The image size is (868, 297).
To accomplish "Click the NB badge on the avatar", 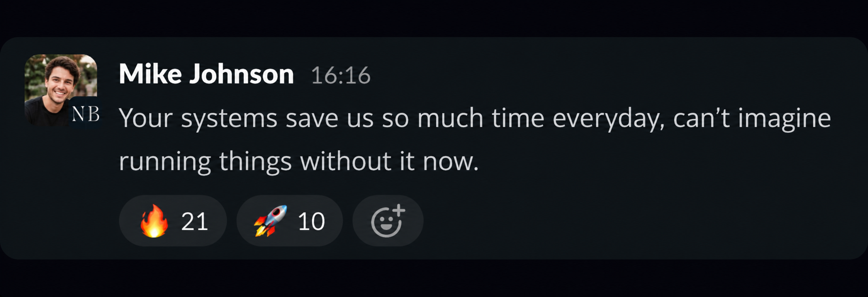I will [85, 114].
